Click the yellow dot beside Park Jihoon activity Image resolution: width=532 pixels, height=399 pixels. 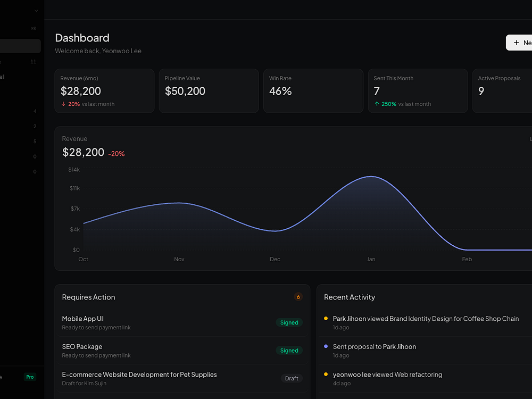326,319
